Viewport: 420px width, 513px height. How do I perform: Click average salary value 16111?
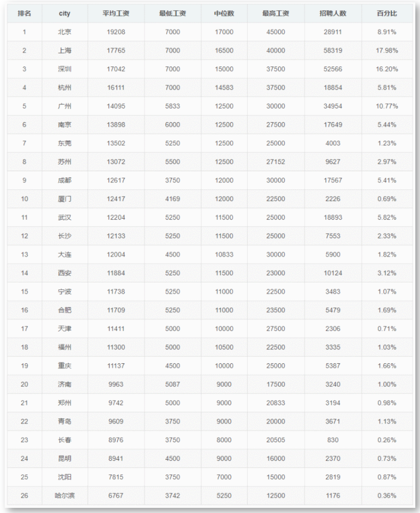click(116, 88)
